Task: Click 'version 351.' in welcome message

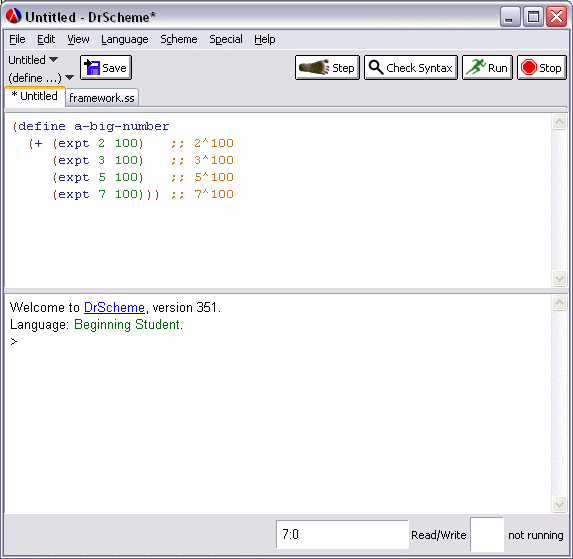Action: (x=186, y=307)
